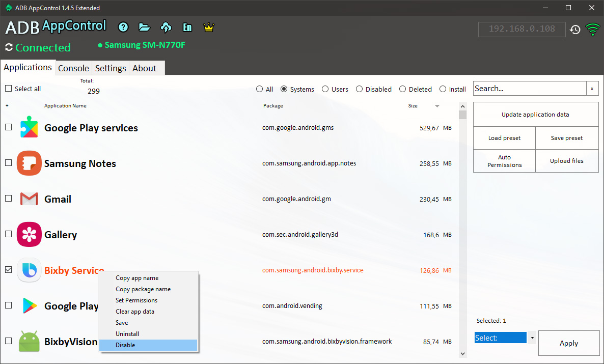Click the Samsung SM-N770F device name
The height and width of the screenshot is (364, 604).
tap(145, 45)
